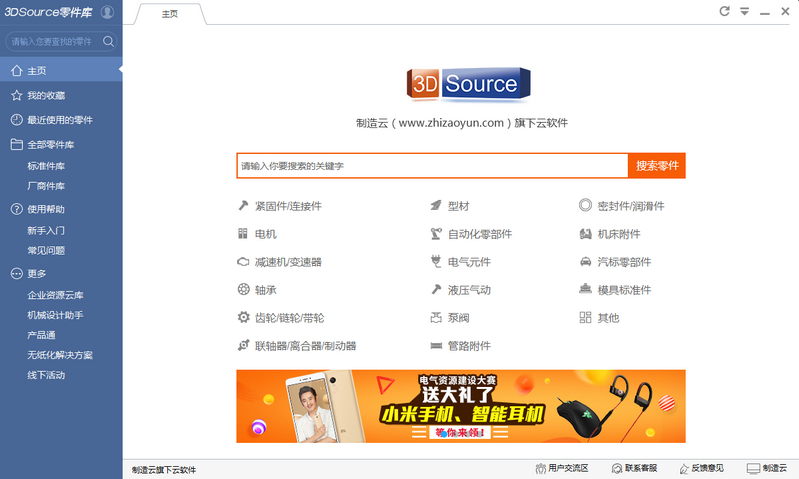Open 厂商件库 in the sidebar
This screenshot has width=799, height=479.
(46, 186)
